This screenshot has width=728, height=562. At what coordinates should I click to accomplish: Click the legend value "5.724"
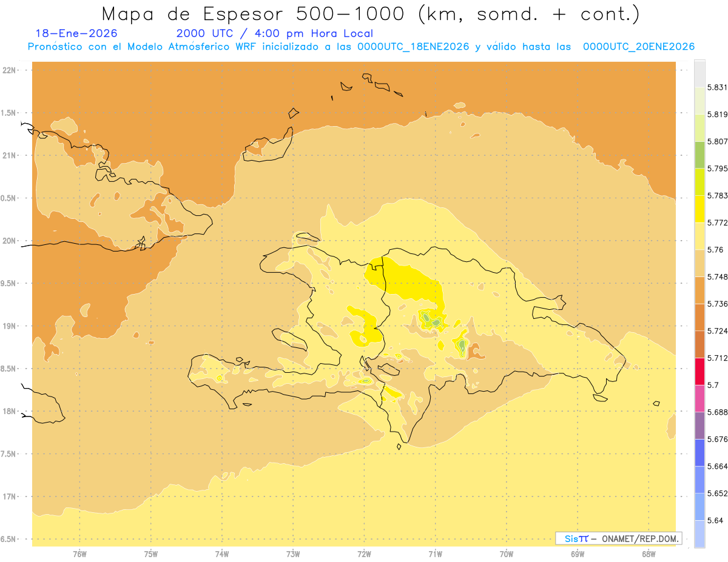point(717,330)
